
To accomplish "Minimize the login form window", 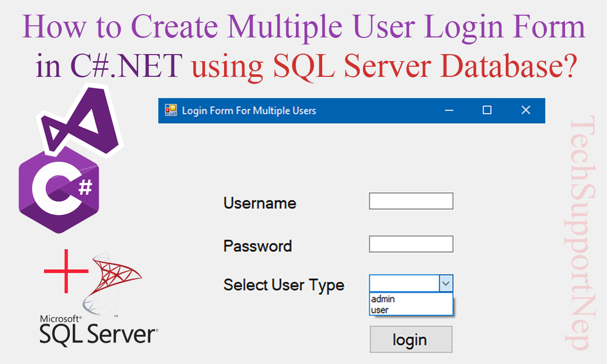I will tap(449, 110).
